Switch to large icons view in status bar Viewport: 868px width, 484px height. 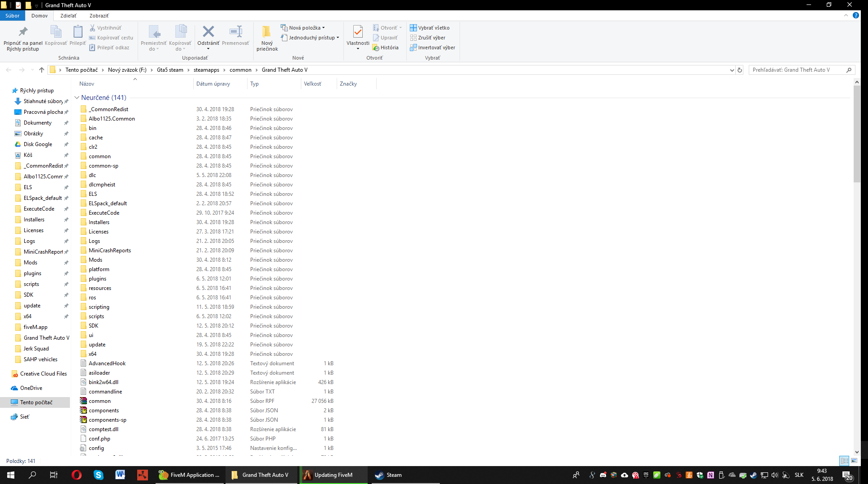tap(854, 461)
